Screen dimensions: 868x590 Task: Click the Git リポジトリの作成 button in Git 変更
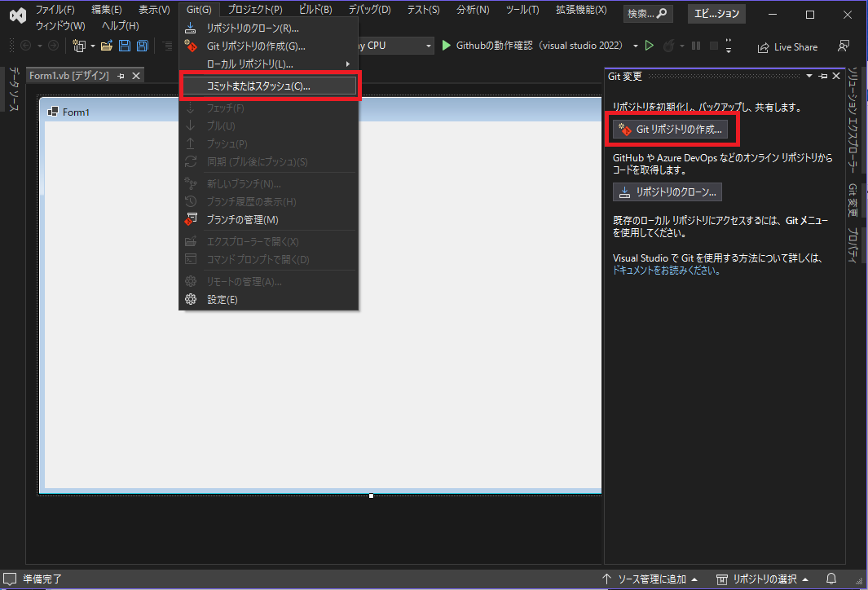672,129
